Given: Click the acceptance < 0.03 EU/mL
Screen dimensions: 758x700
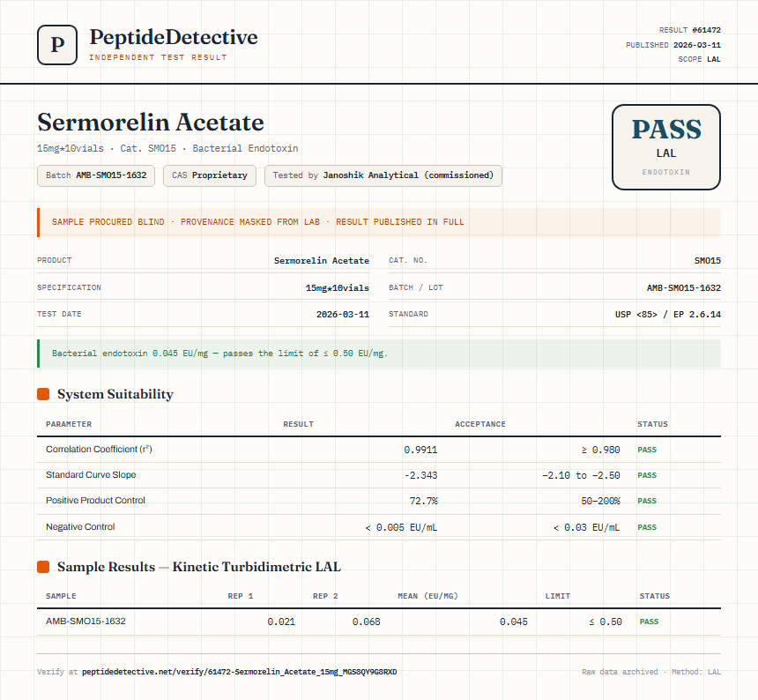Looking at the screenshot, I should [x=586, y=527].
